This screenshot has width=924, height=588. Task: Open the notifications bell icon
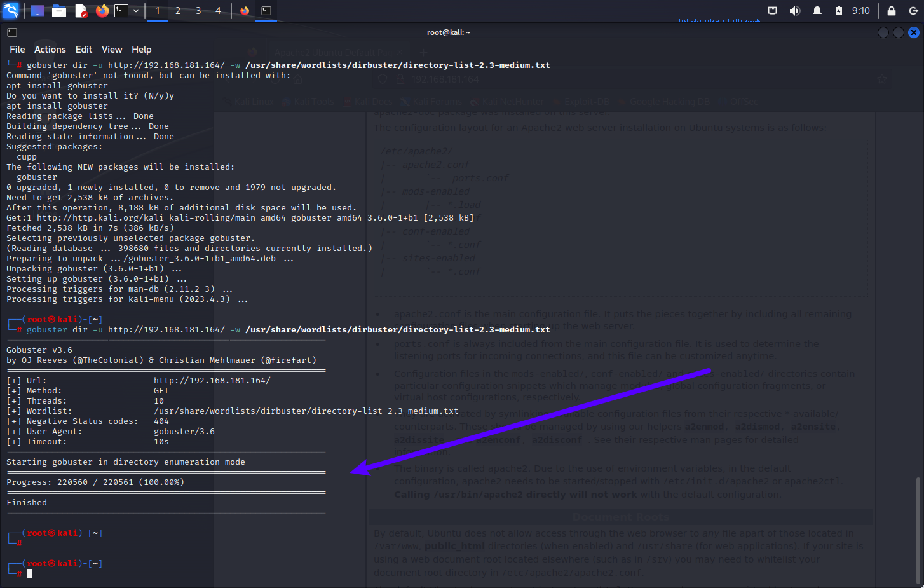point(817,11)
